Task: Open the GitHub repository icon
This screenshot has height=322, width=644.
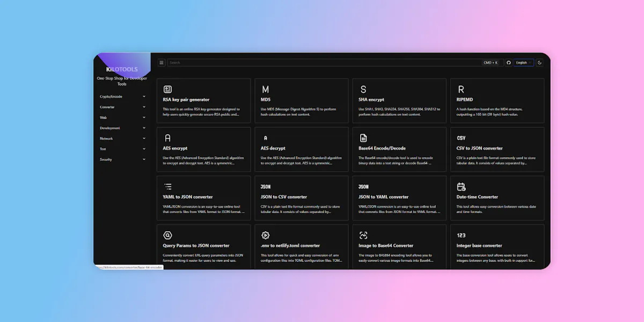Action: [x=509, y=63]
